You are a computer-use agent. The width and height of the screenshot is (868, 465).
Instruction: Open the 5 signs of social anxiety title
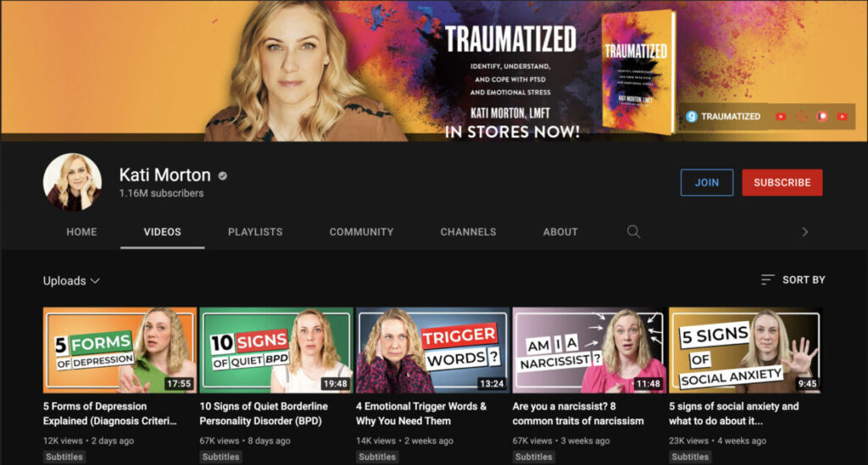point(733,413)
